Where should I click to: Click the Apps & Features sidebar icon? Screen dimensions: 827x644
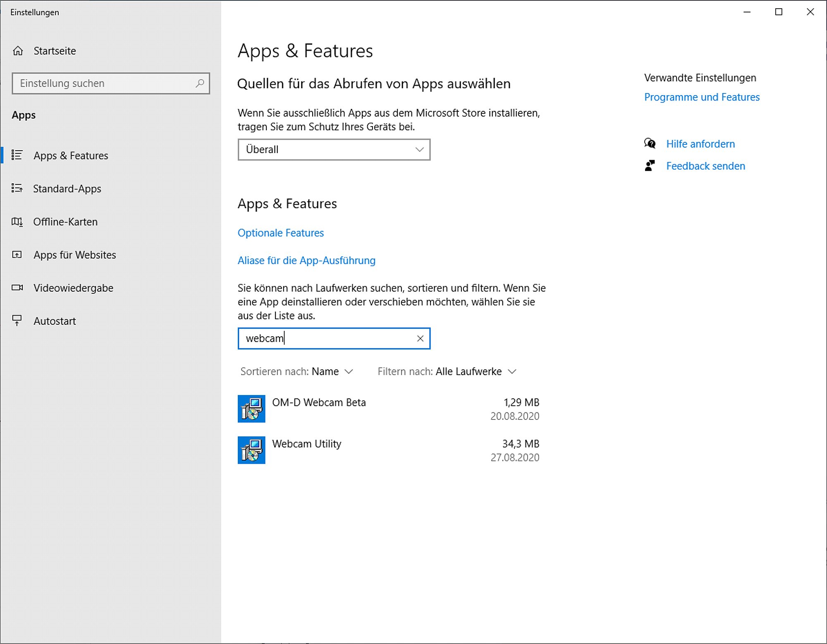[17, 155]
